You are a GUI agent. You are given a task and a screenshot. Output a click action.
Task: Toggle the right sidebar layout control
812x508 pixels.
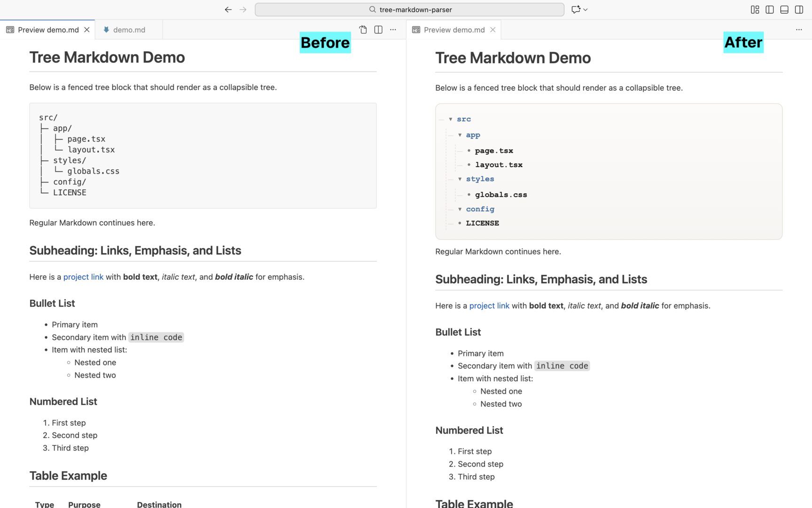[x=799, y=9]
